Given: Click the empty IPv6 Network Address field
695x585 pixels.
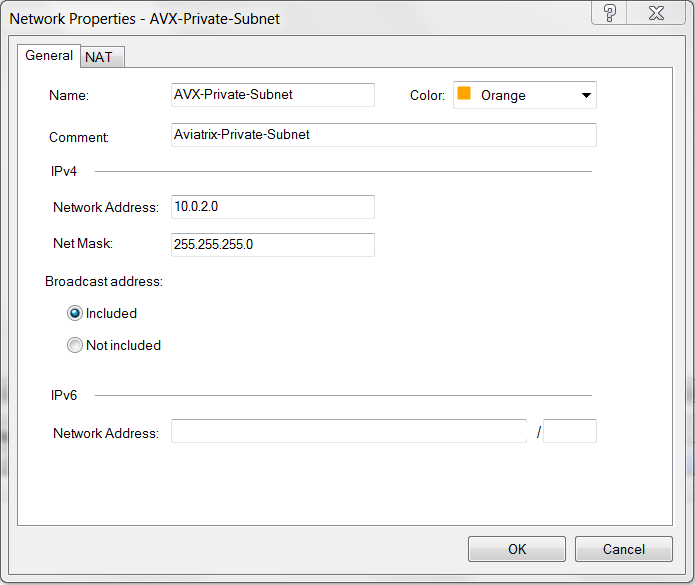Looking at the screenshot, I should (348, 432).
